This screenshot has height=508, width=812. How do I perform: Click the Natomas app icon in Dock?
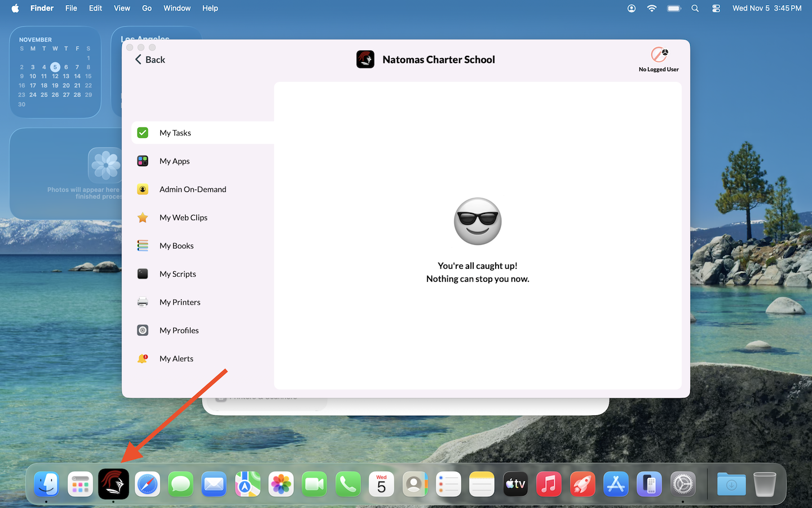point(113,484)
